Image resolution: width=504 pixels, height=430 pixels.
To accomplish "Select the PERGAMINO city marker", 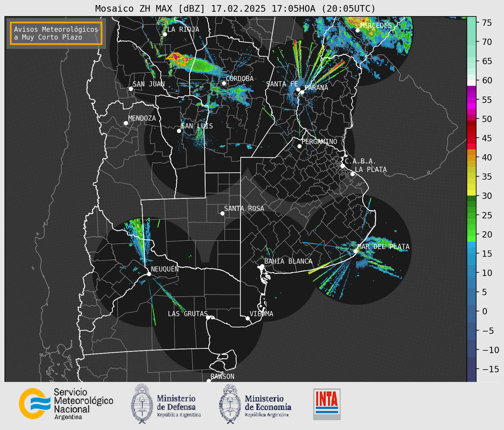I will point(299,146).
